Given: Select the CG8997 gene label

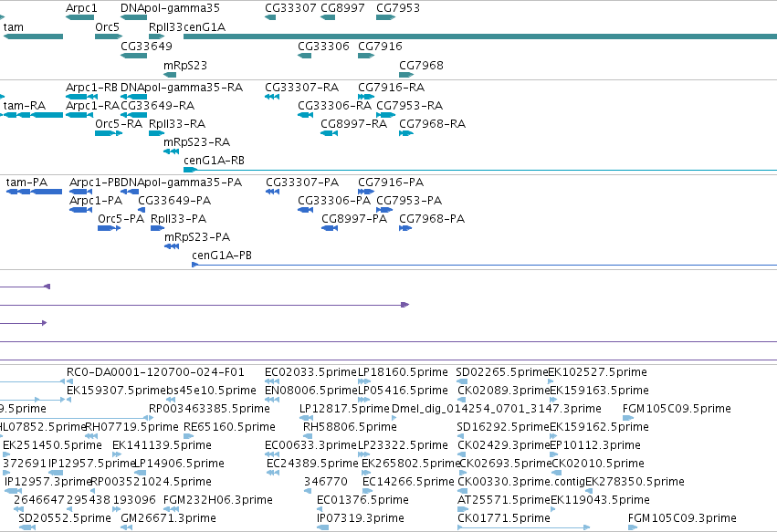Looking at the screenshot, I should (342, 8).
